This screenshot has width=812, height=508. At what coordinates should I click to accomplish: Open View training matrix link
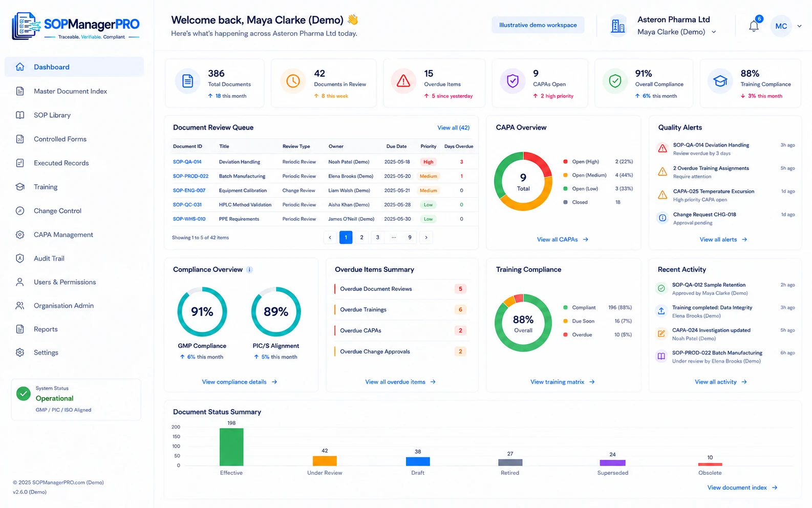[x=563, y=382]
